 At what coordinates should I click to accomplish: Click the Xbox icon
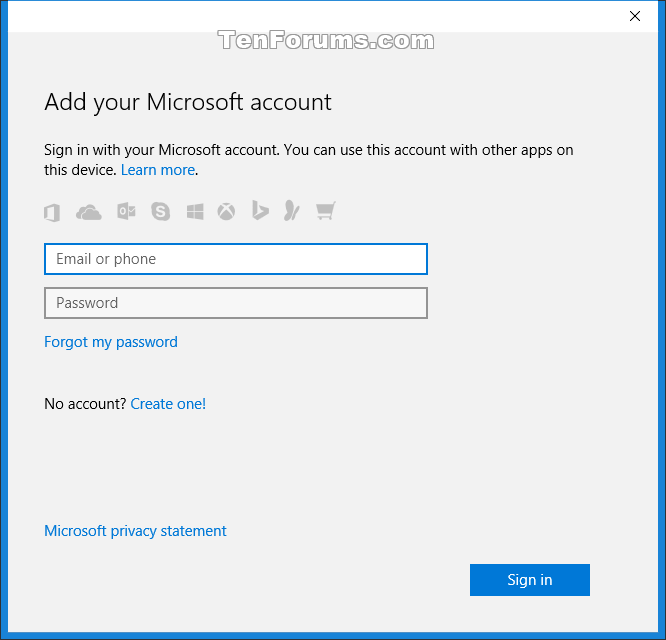click(226, 211)
